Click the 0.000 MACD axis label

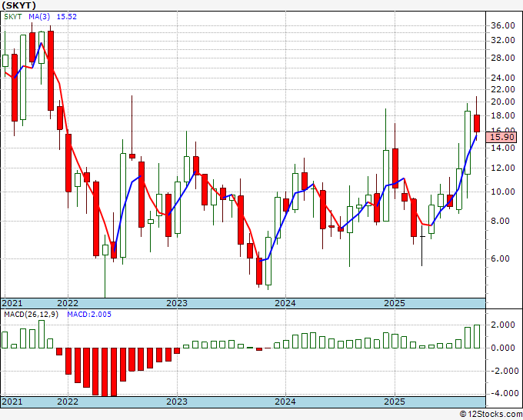click(x=505, y=348)
